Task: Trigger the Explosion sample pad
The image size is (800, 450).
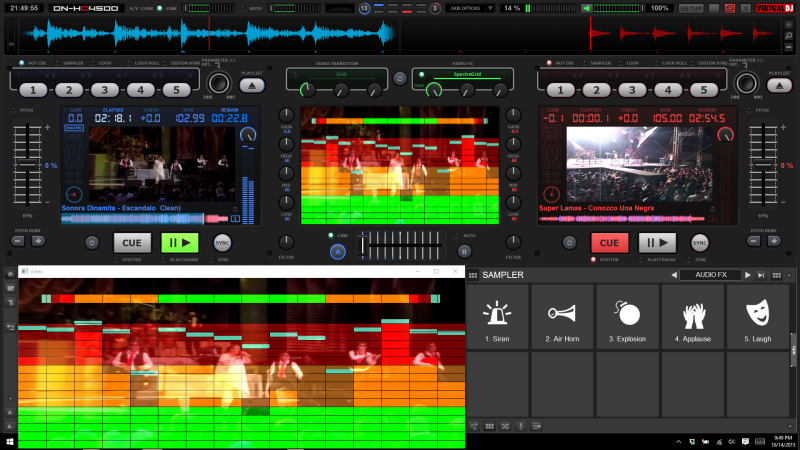Action: click(x=627, y=316)
